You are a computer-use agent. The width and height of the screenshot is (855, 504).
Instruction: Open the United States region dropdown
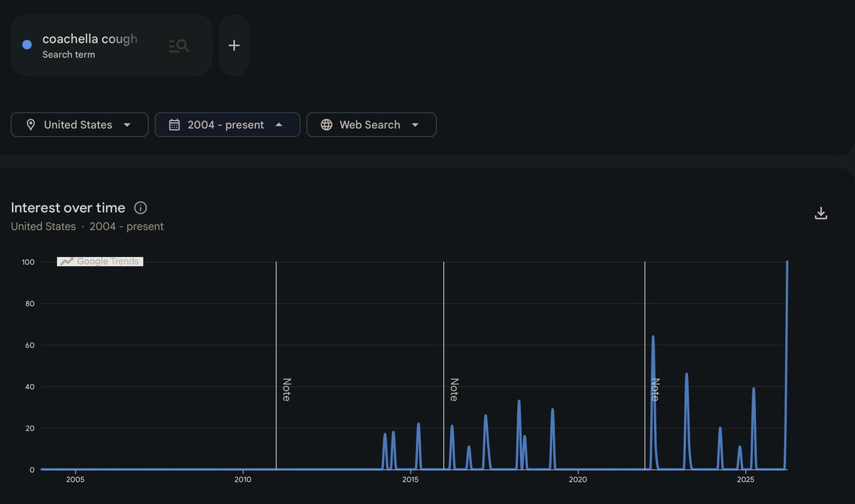80,125
